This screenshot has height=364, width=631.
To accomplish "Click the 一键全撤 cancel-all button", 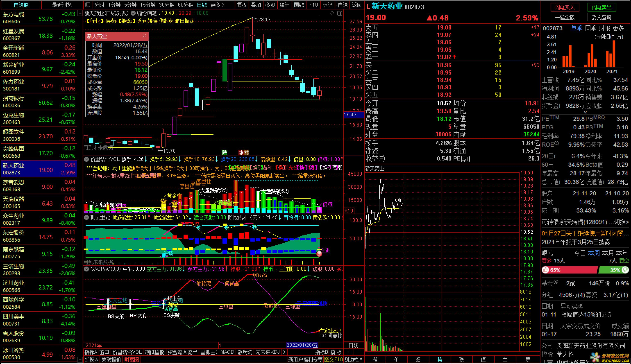I will coord(565,17).
